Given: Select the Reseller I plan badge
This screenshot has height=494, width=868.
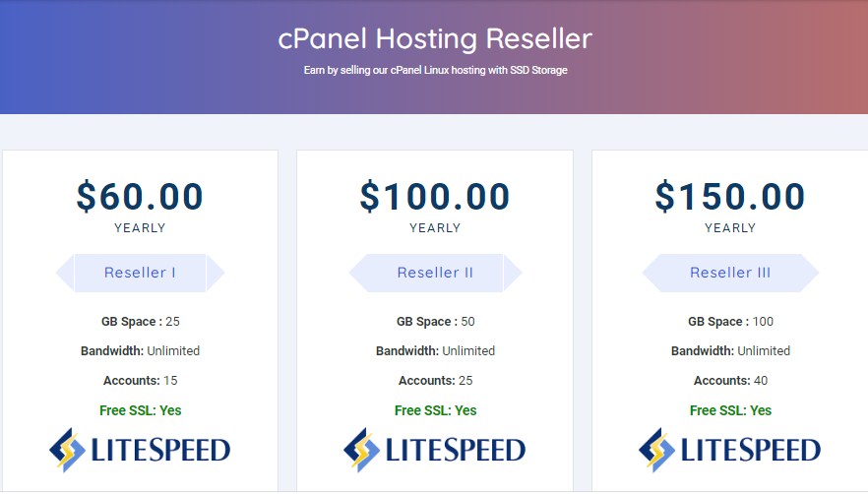Looking at the screenshot, I should [140, 273].
